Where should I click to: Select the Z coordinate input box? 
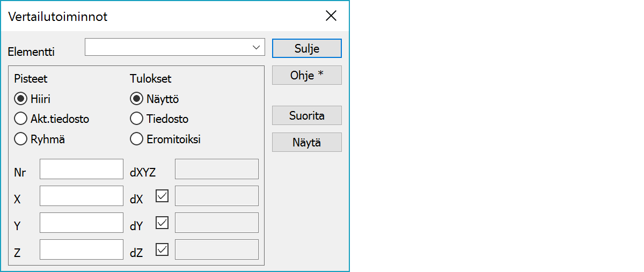pyautogui.click(x=82, y=249)
